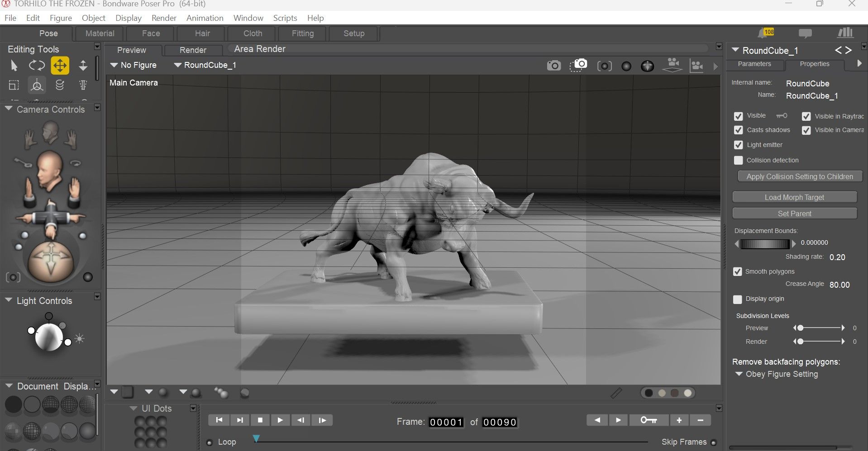868x451 pixels.
Task: Open the Render menu
Action: 164,18
